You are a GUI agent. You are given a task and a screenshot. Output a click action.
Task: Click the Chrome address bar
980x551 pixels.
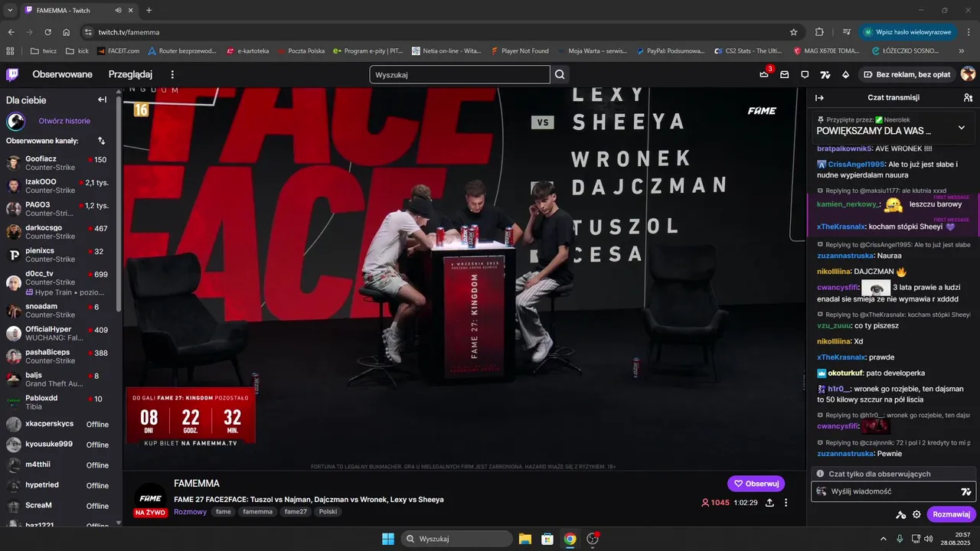tap(440, 32)
